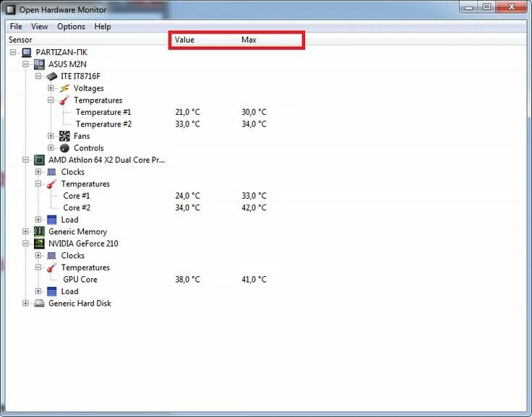Click the 24,0 °C value of Core #1
The image size is (532, 417).
188,196
